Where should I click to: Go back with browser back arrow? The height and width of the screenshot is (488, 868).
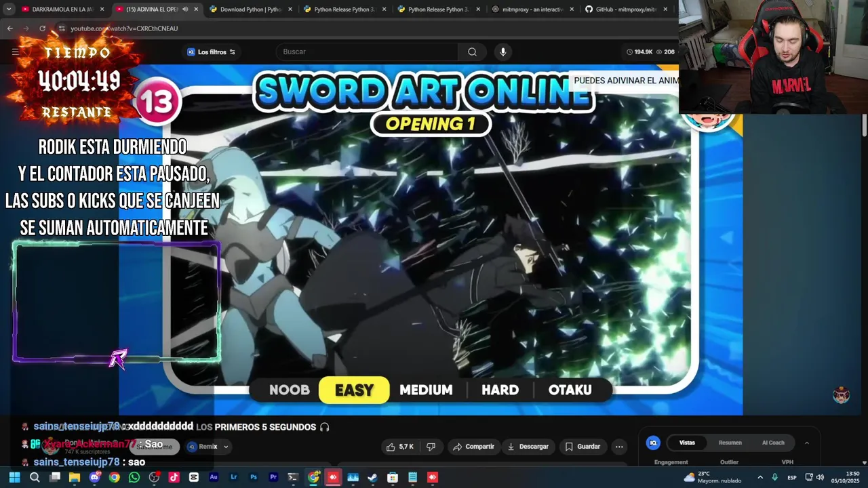point(9,28)
